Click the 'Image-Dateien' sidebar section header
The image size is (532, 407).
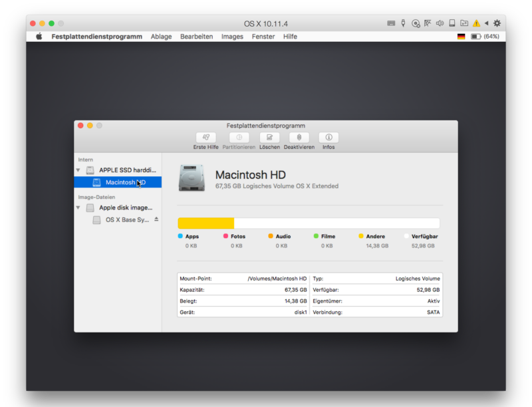click(x=96, y=197)
